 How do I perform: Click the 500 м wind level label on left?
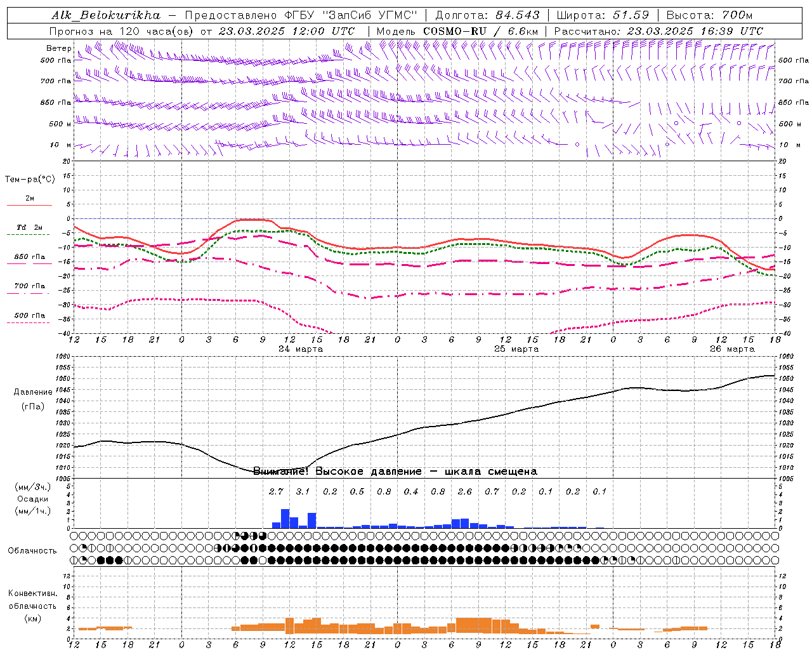tap(60, 124)
